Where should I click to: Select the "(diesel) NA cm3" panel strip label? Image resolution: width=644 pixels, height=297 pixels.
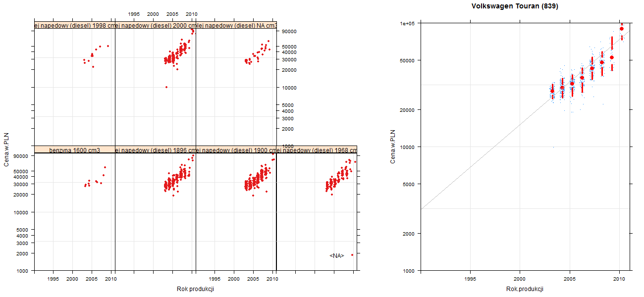click(x=236, y=26)
